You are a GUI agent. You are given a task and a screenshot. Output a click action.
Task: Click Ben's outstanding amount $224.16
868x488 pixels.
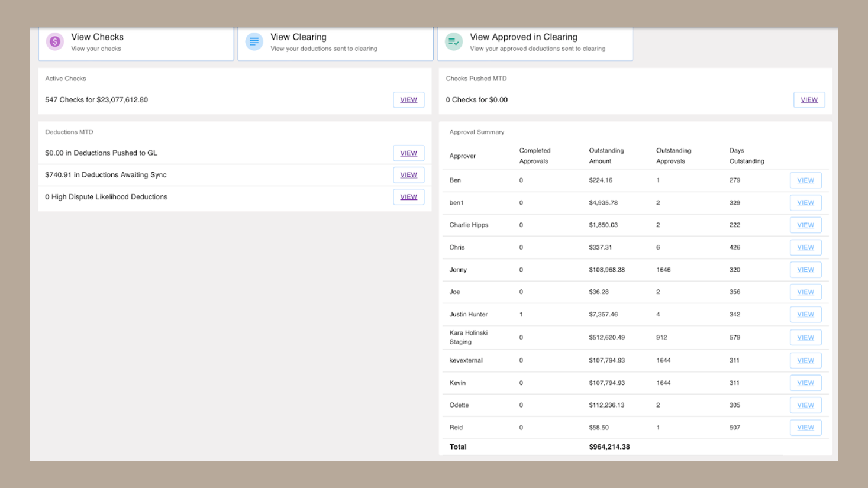pyautogui.click(x=601, y=180)
